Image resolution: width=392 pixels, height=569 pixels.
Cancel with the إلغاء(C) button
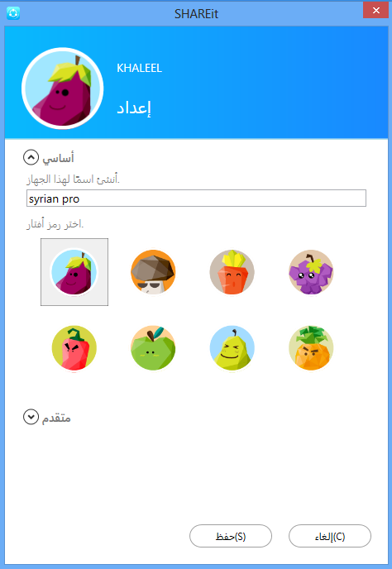coord(330,536)
